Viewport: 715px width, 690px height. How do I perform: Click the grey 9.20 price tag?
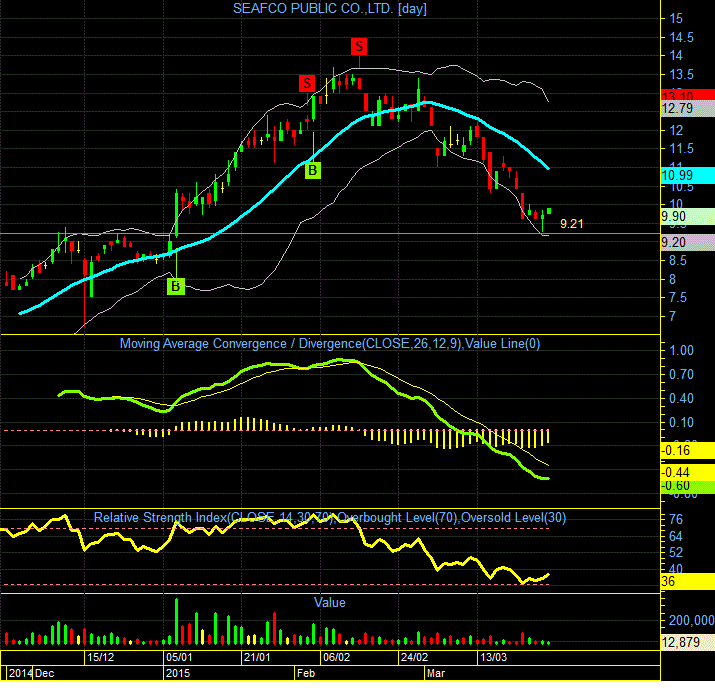coord(688,242)
